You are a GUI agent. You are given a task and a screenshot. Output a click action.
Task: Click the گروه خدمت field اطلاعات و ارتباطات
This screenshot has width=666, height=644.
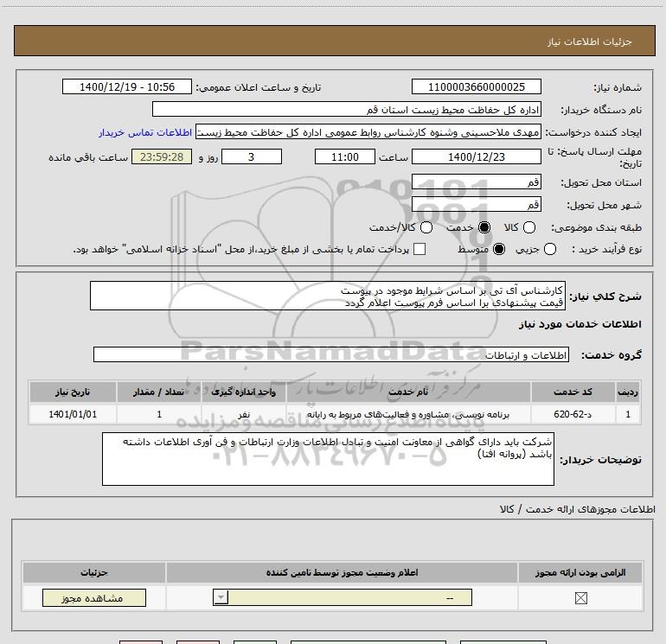[x=331, y=355]
